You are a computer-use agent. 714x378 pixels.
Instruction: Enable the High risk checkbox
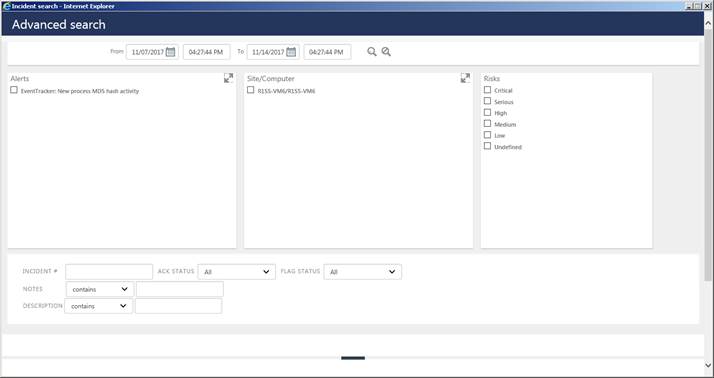click(x=487, y=112)
